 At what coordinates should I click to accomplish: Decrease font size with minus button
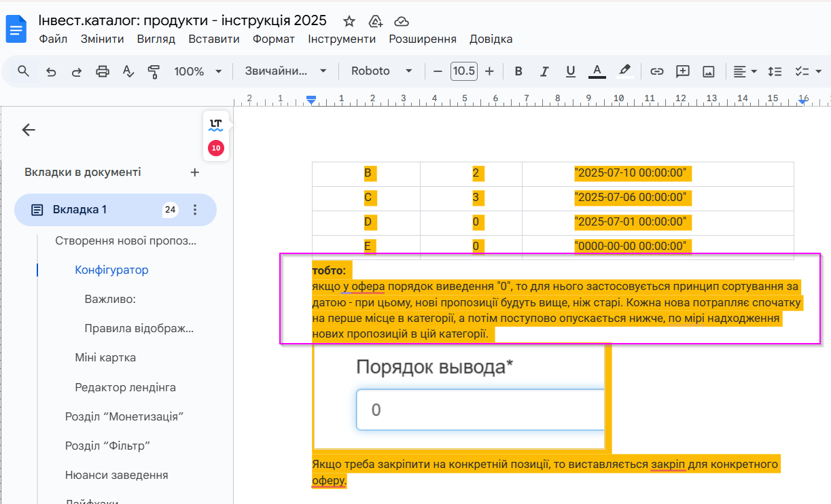[x=438, y=71]
